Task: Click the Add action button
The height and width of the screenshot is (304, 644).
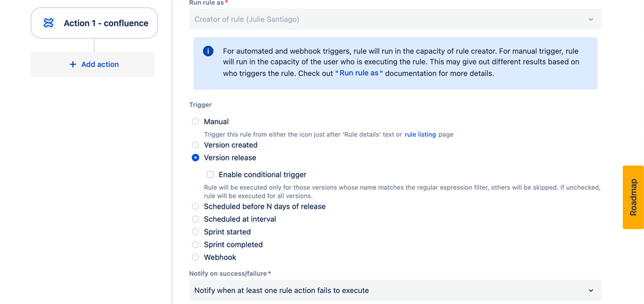Action: click(93, 64)
